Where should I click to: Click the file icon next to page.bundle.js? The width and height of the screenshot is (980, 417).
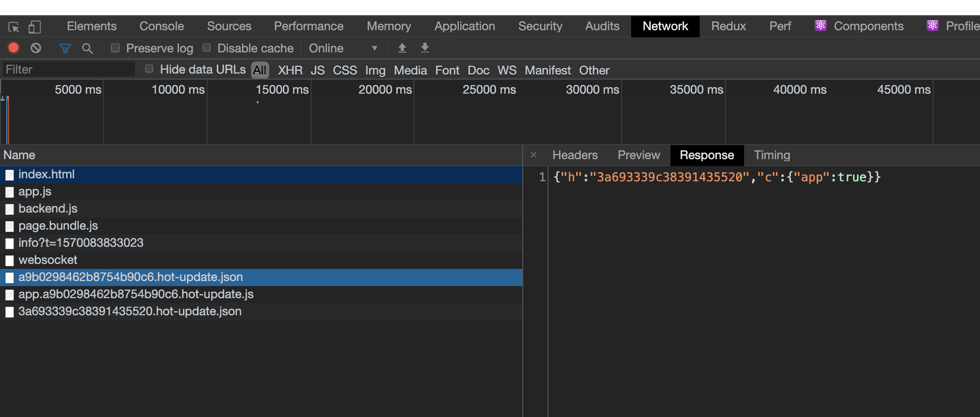coord(10,226)
